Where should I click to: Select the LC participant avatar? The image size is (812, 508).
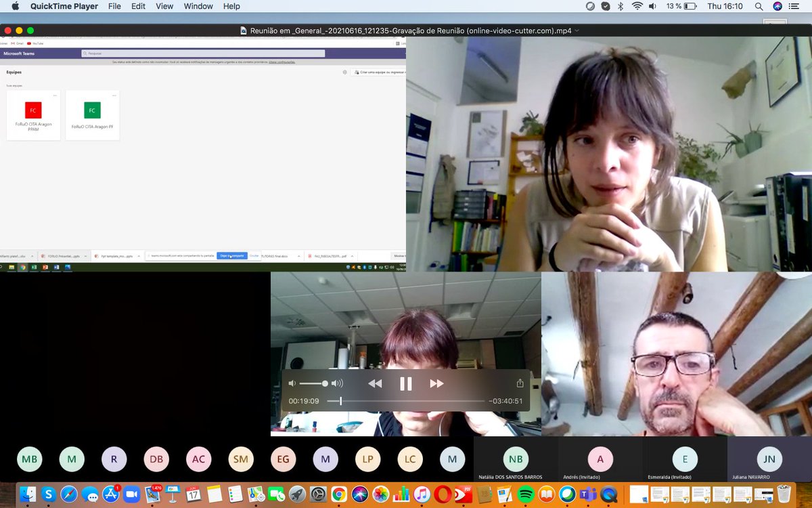410,459
